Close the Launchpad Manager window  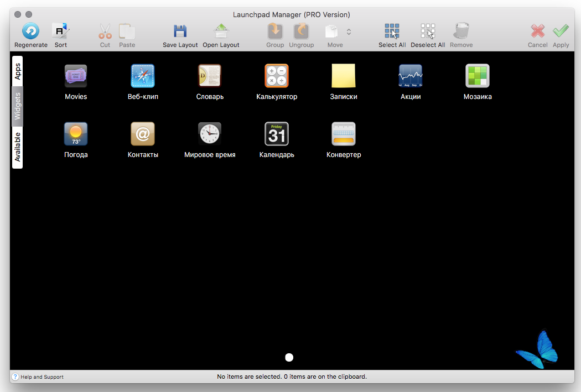[x=17, y=14]
